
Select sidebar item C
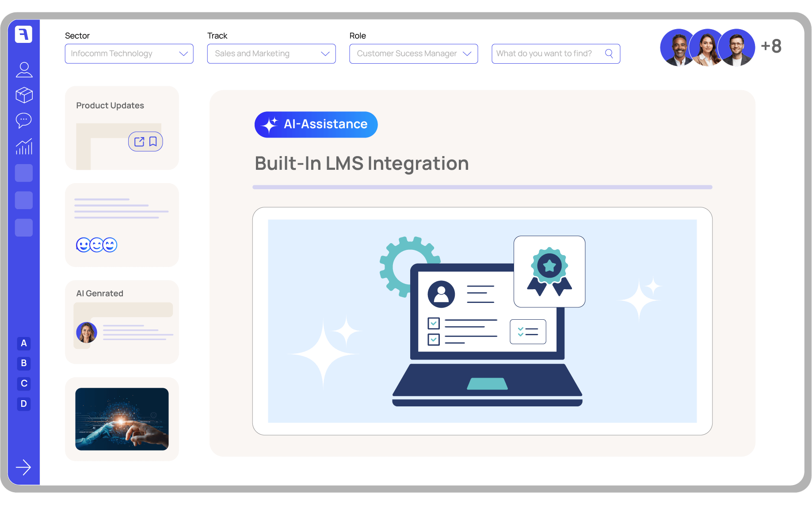(x=24, y=383)
